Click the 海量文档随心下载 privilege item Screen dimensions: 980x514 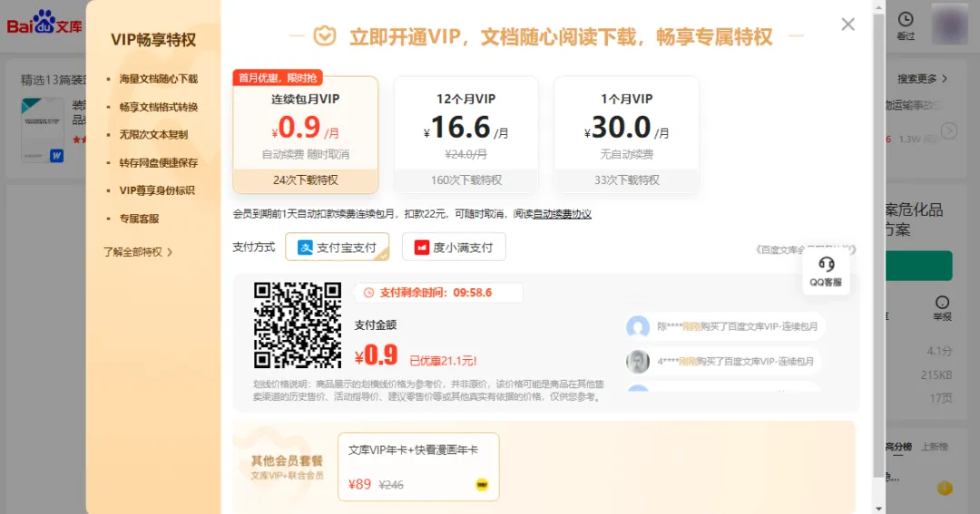click(158, 79)
